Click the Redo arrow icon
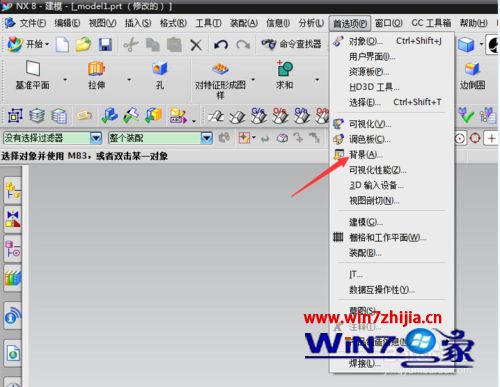The height and width of the screenshot is (387, 500). click(243, 44)
